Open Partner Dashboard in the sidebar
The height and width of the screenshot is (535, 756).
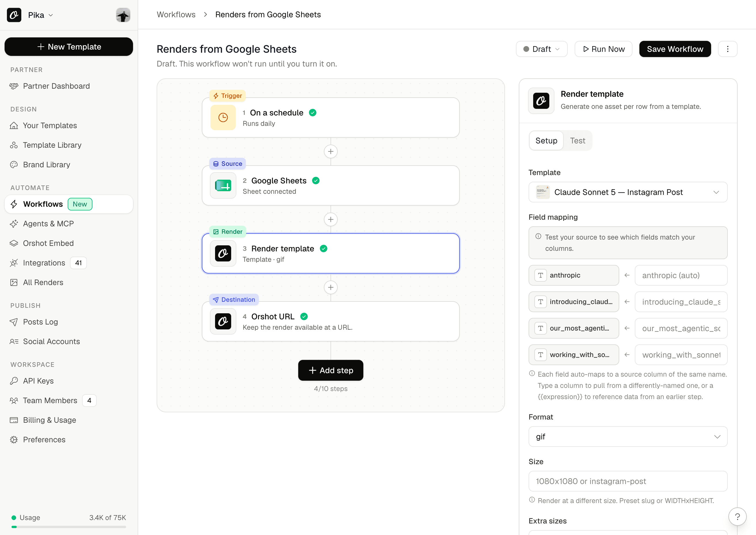[x=69, y=86]
